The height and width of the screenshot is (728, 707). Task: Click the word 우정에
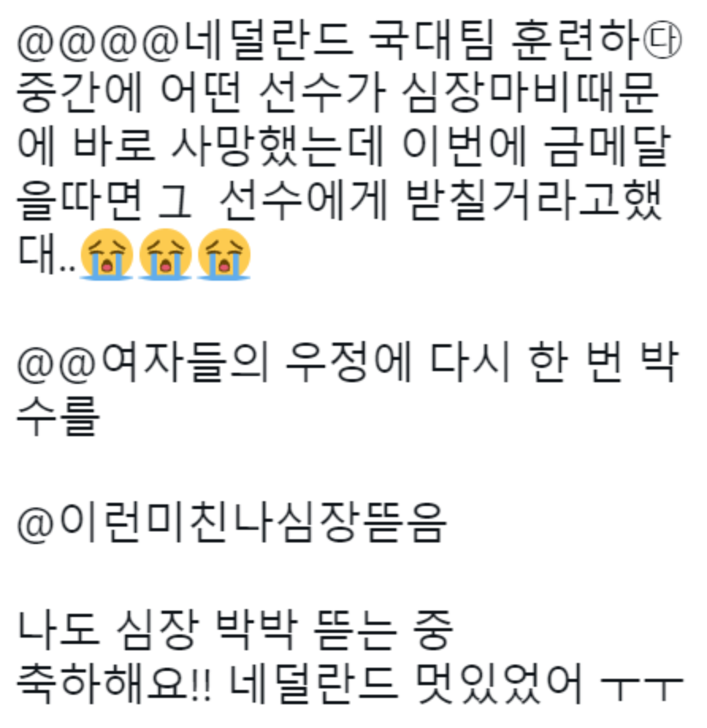(349, 362)
